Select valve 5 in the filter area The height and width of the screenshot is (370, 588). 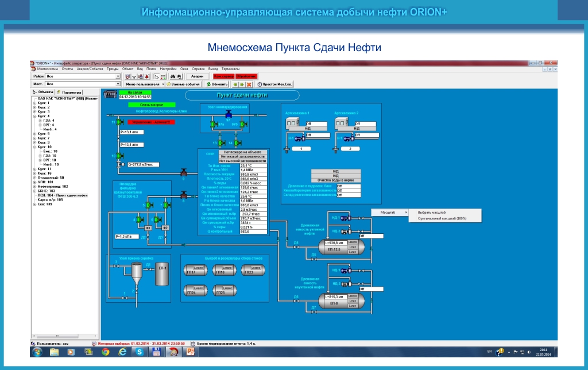pos(149,205)
